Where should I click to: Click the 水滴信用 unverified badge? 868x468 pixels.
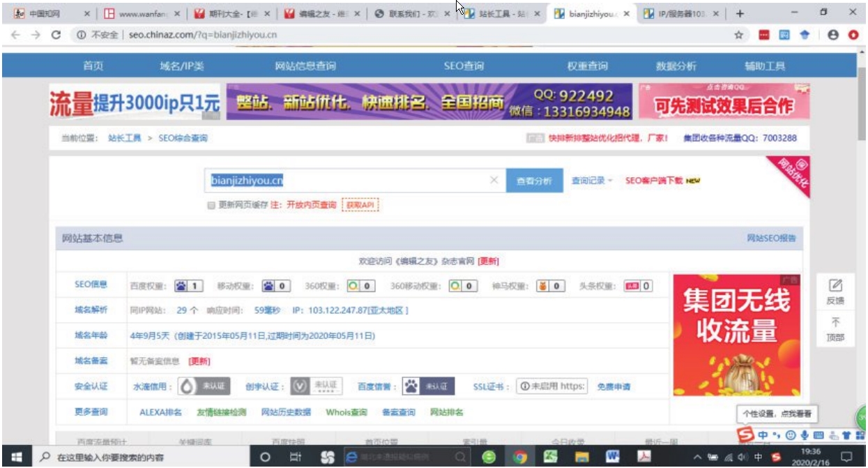click(x=204, y=386)
